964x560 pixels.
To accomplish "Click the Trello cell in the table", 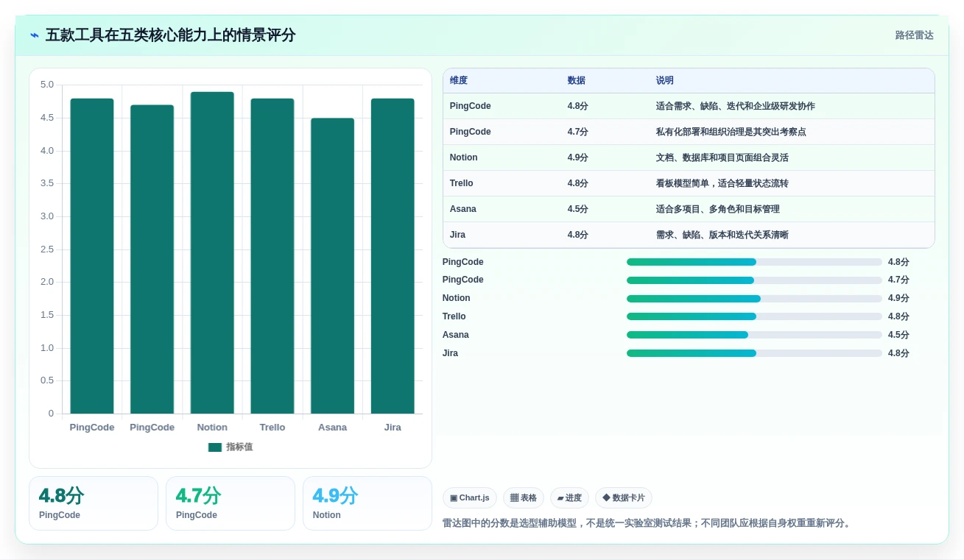I will pyautogui.click(x=462, y=183).
